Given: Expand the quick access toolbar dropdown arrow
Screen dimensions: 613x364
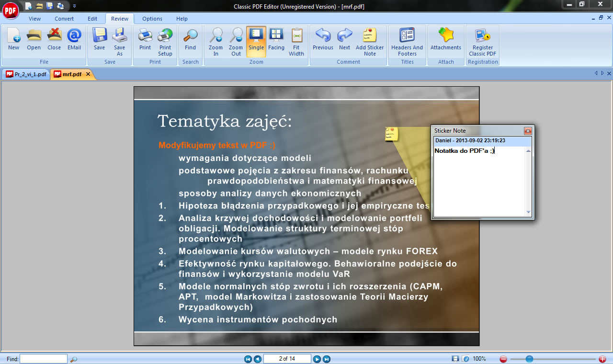Looking at the screenshot, I should click(x=74, y=6).
